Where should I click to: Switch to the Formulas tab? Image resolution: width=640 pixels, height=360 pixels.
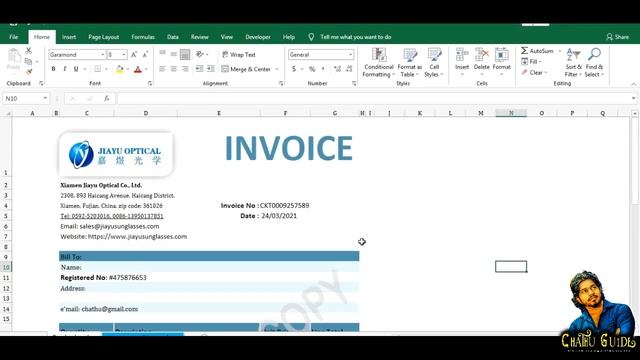(x=143, y=37)
